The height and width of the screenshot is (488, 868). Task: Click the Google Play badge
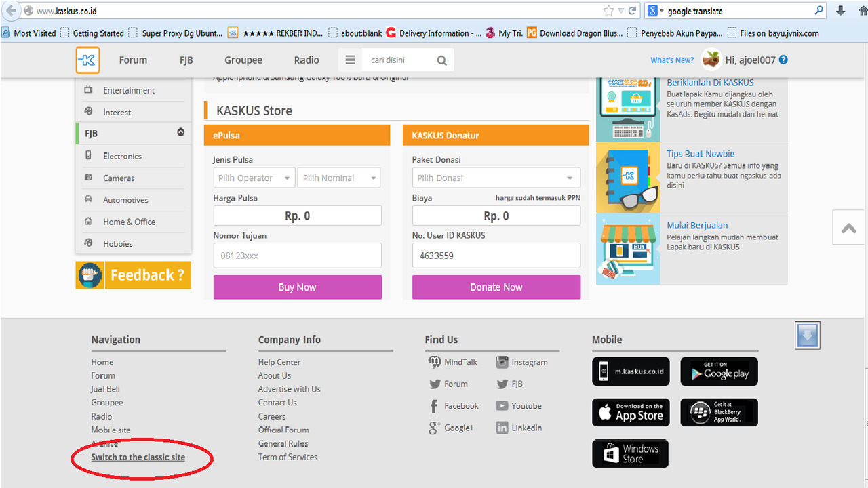(x=719, y=371)
